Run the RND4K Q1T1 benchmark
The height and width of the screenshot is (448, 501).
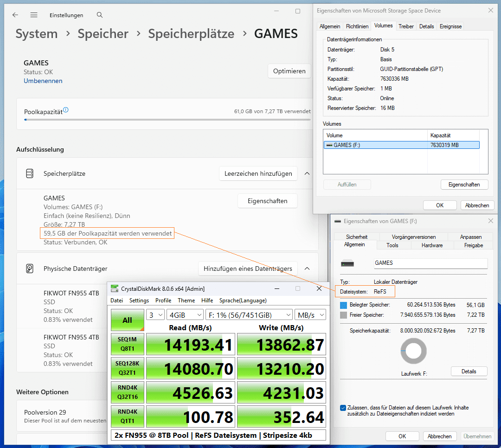(127, 416)
